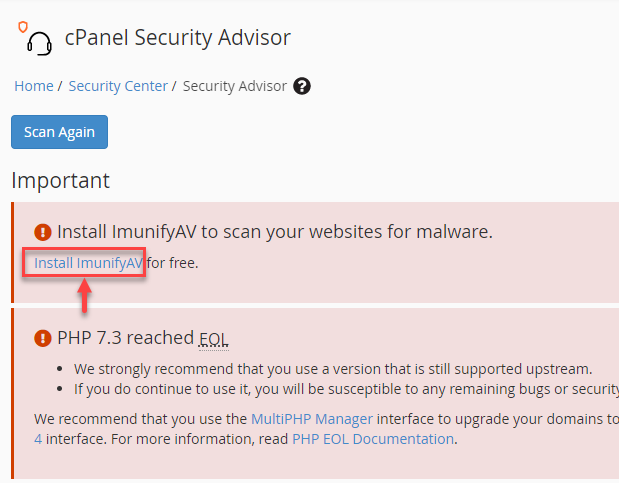This screenshot has width=619, height=483.
Task: Click the "Install ImunifyAV to scan" alert heading
Action: tap(275, 232)
